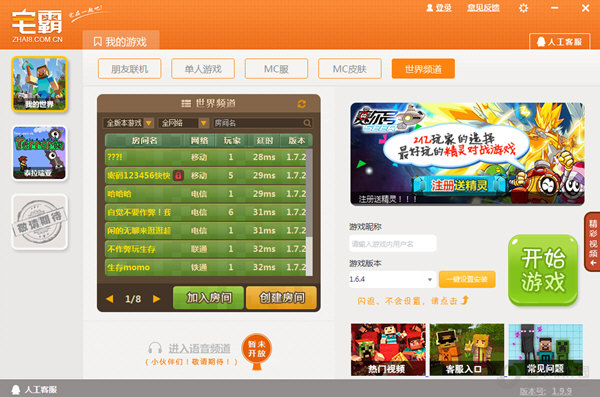Click the 延时 column header
Image resolution: width=600 pixels, height=397 pixels.
265,141
